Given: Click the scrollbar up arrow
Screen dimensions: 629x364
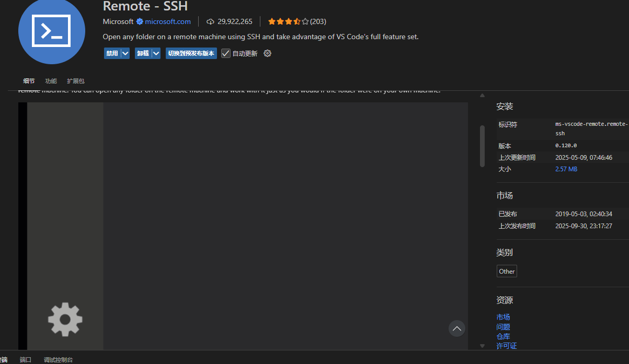Looking at the screenshot, I should point(482,96).
